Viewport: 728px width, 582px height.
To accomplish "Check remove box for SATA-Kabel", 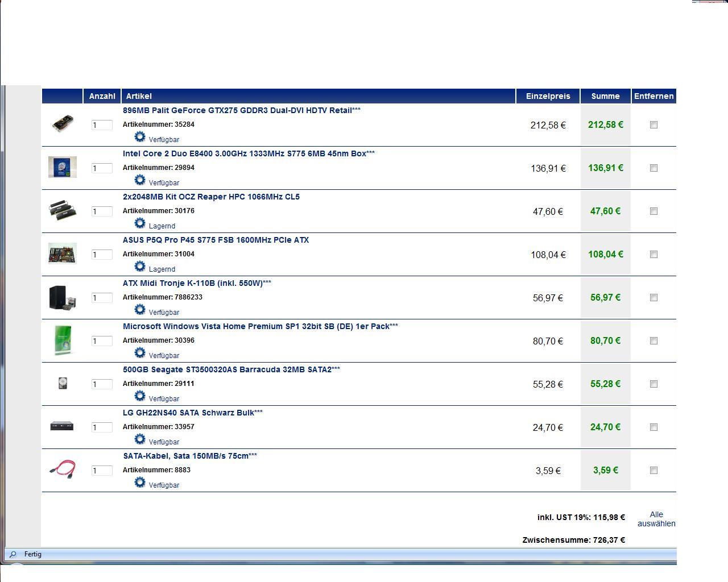I will 653,470.
